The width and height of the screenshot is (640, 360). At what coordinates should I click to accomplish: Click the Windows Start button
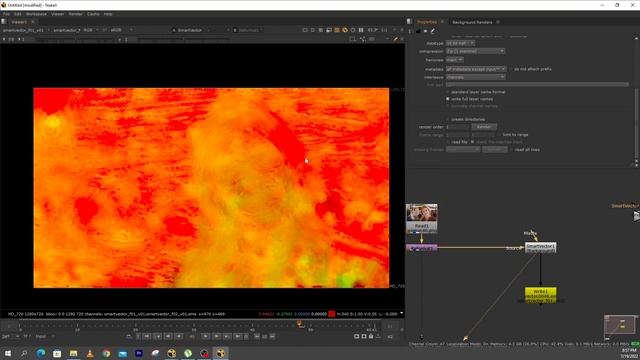click(x=8, y=353)
